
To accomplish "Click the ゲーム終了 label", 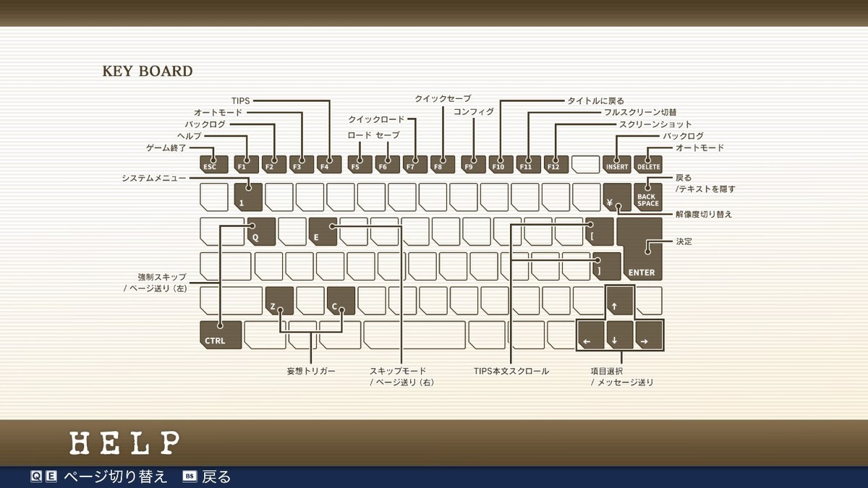I will tap(166, 147).
